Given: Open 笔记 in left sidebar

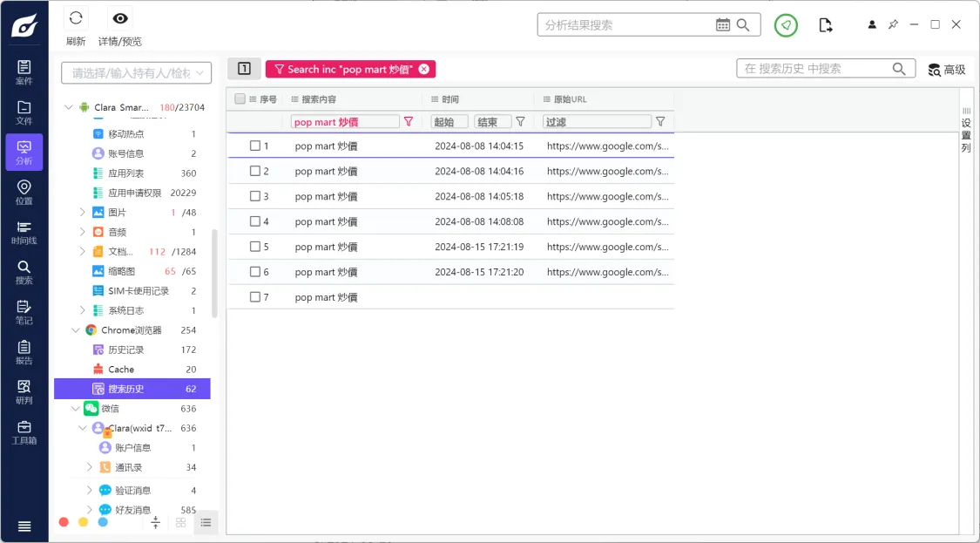Looking at the screenshot, I should 24,313.
